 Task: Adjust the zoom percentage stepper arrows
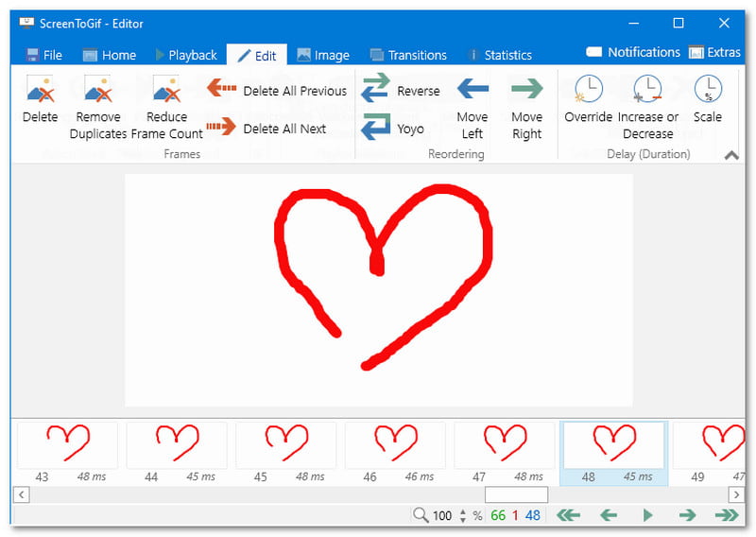462,515
